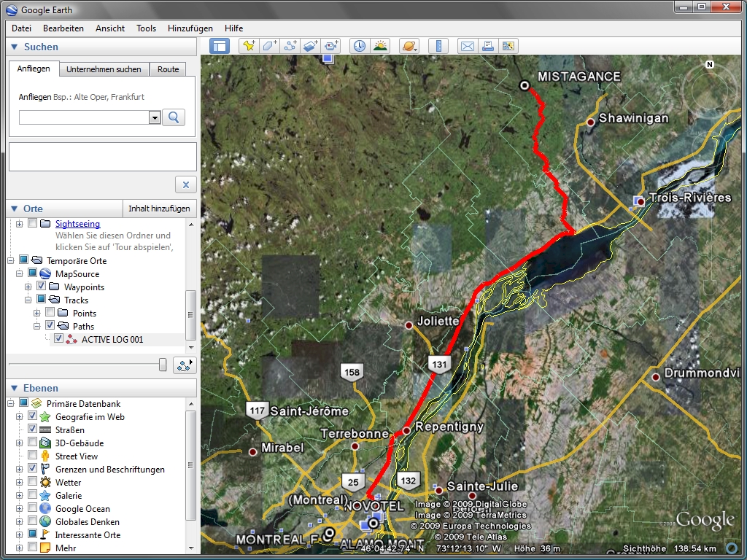Click the Joliette city marker
The width and height of the screenshot is (747, 560).
(x=409, y=325)
